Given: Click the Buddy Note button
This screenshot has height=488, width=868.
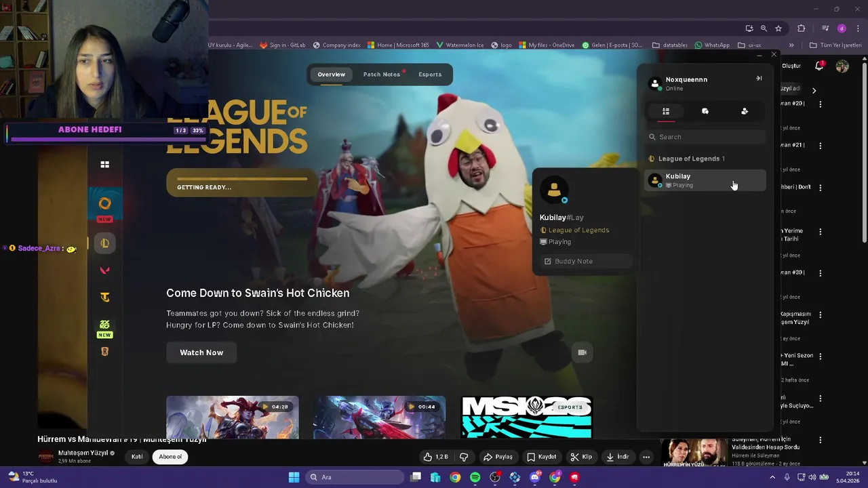Looking at the screenshot, I should [x=586, y=261].
